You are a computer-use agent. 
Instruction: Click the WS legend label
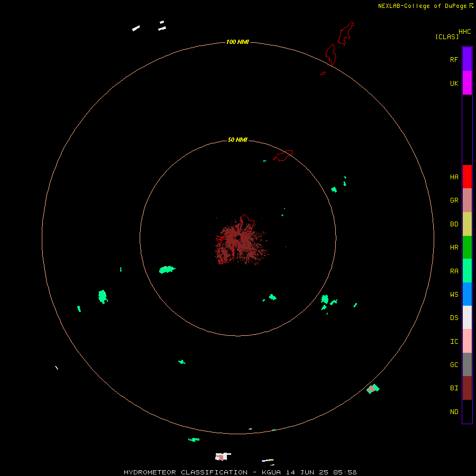tap(454, 294)
